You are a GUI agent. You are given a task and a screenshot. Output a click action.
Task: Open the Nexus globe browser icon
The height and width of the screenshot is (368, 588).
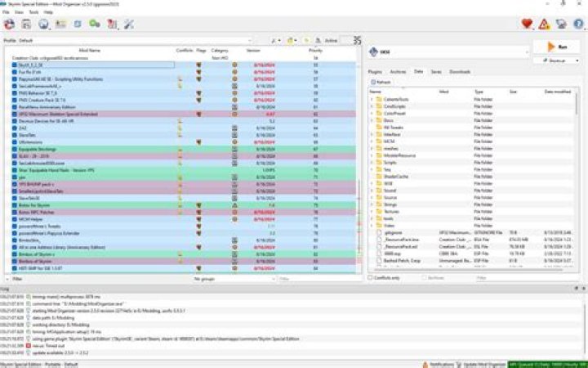[44, 25]
